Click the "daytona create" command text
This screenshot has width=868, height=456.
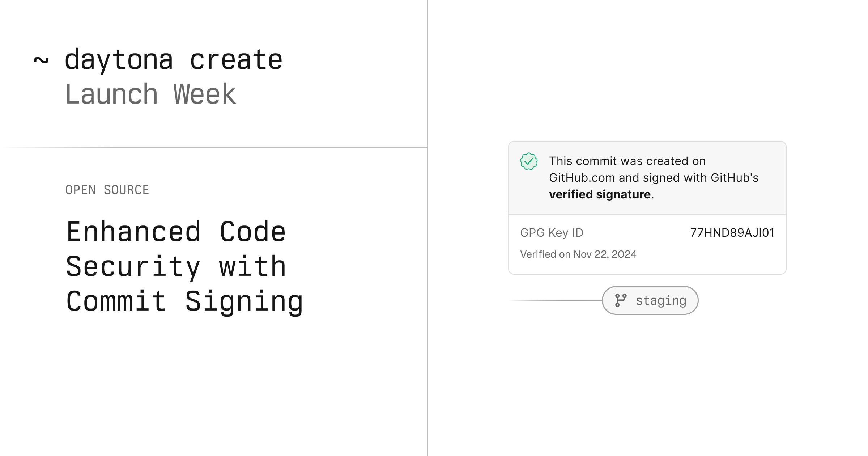pyautogui.click(x=174, y=60)
